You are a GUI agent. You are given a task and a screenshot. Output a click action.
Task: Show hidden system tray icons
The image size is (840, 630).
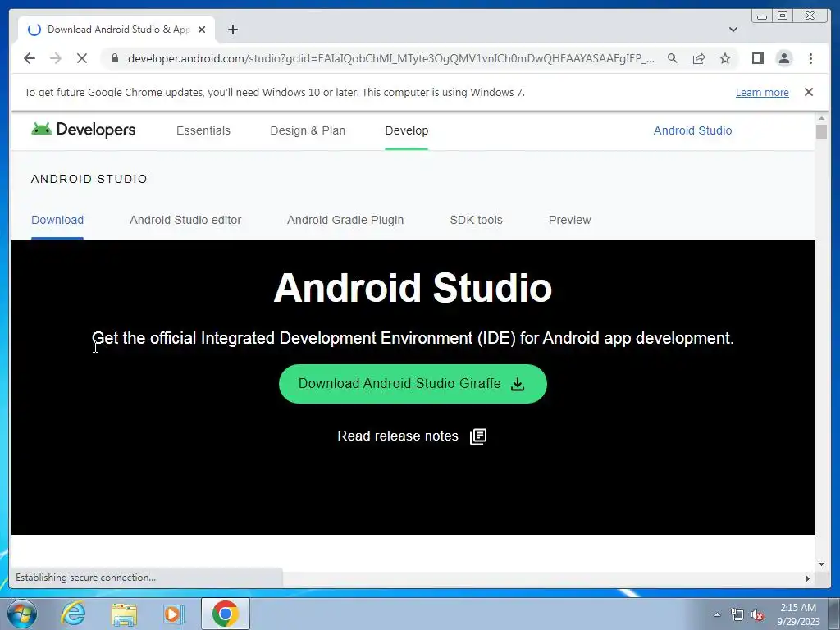coord(717,614)
